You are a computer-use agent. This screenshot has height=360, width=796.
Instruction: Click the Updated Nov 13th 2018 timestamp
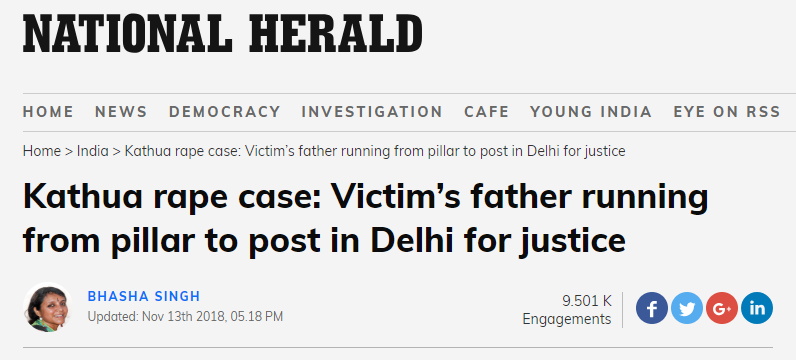tap(185, 316)
